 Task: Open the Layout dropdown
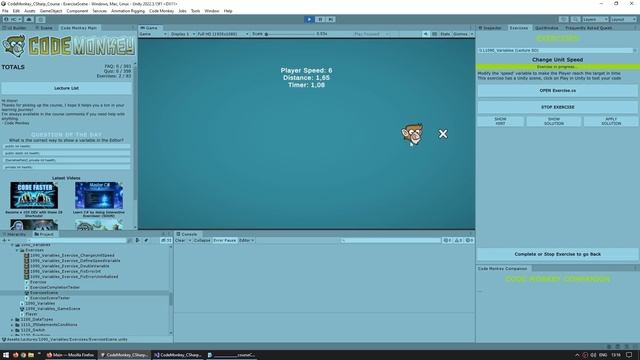tap(623, 19)
